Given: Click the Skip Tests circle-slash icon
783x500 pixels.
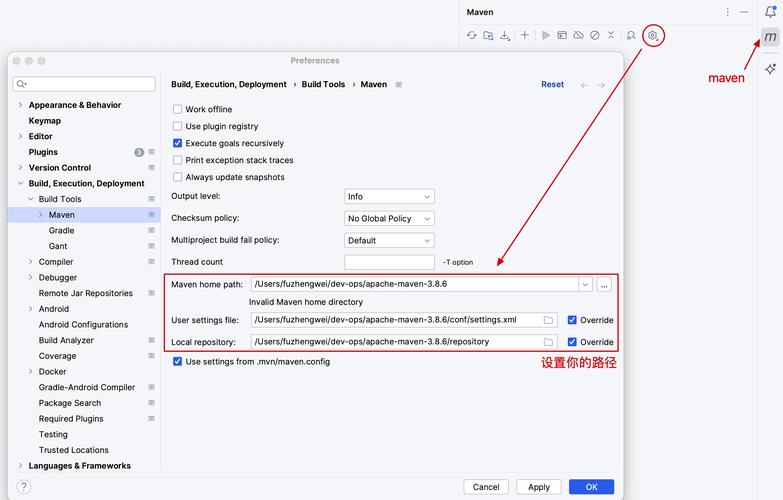Looking at the screenshot, I should click(595, 35).
